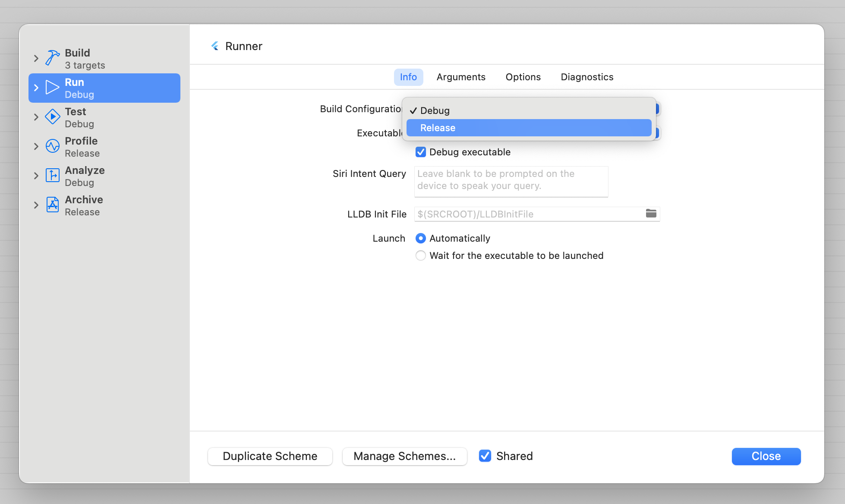Click the Flutter logo next to Runner

[214, 46]
